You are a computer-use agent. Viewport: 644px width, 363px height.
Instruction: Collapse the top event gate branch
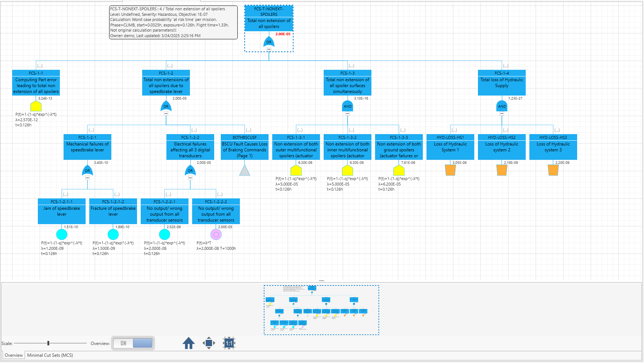click(x=269, y=49)
